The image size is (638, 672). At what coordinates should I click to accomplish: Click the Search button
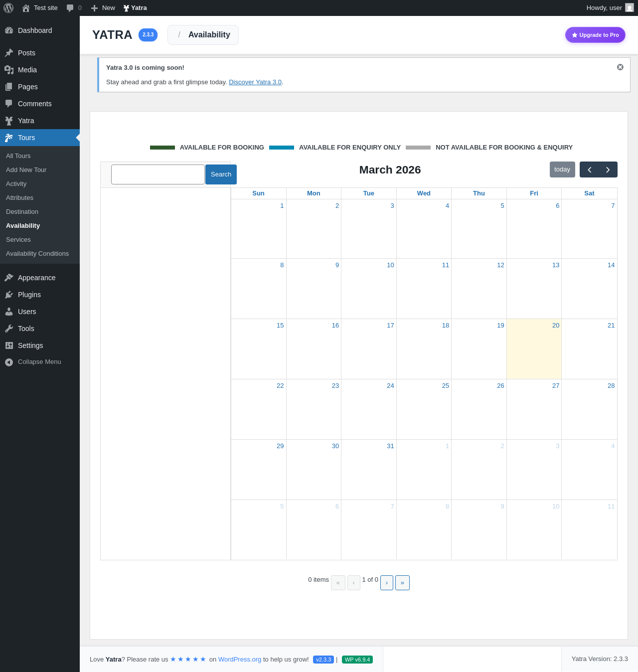221,174
